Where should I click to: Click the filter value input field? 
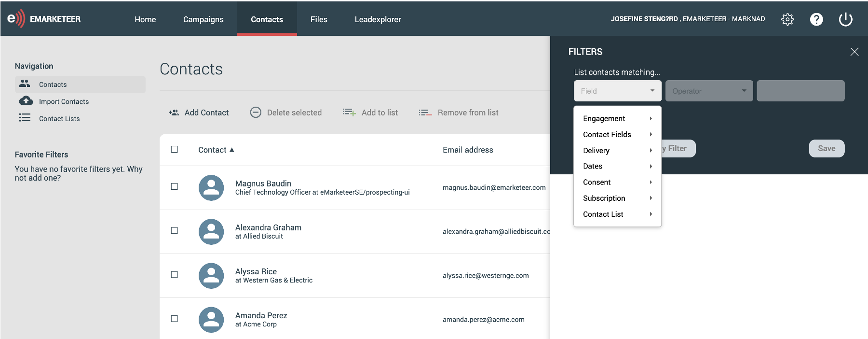point(801,91)
